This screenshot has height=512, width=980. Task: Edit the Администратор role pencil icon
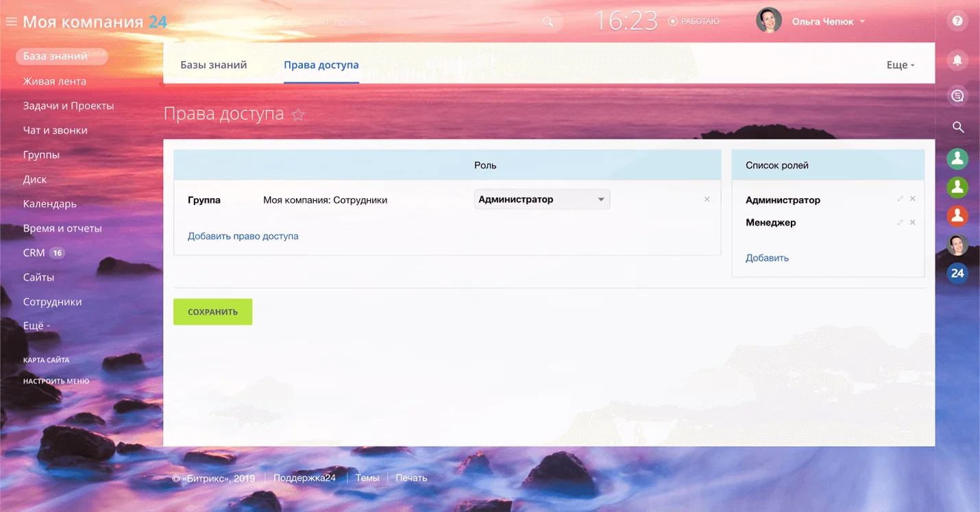click(x=901, y=199)
